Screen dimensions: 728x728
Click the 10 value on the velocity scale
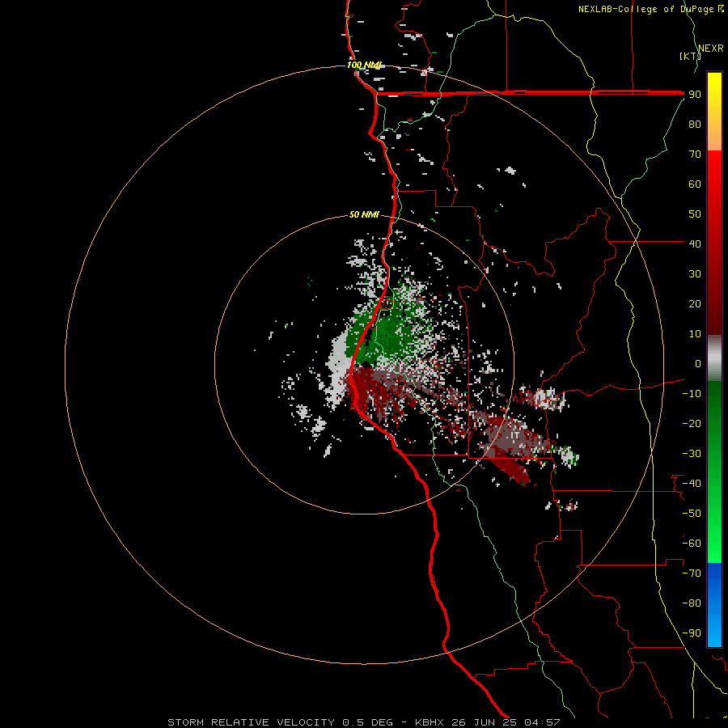pyautogui.click(x=695, y=334)
